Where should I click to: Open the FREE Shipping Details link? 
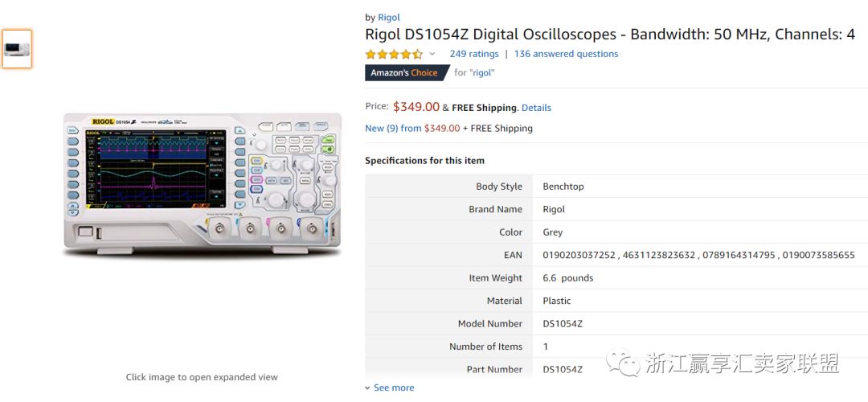click(x=536, y=108)
